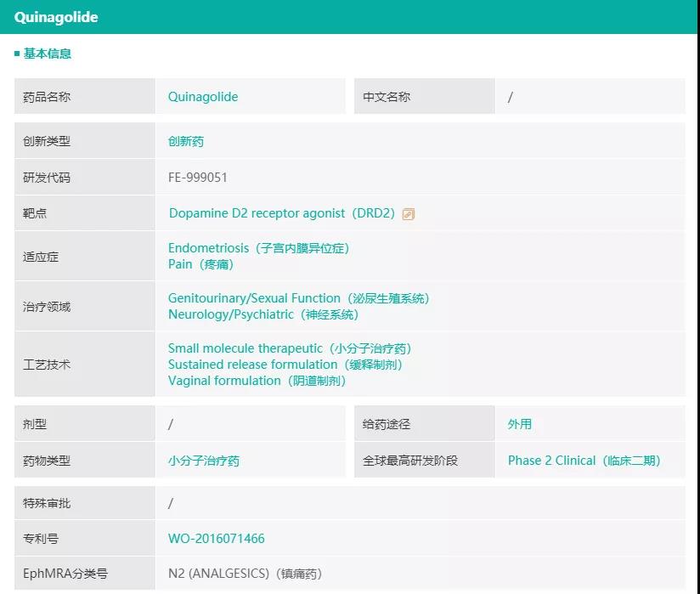This screenshot has height=594, width=700.
Task: Open Genitourinary/Sexual Function therapy area link
Action: (299, 298)
